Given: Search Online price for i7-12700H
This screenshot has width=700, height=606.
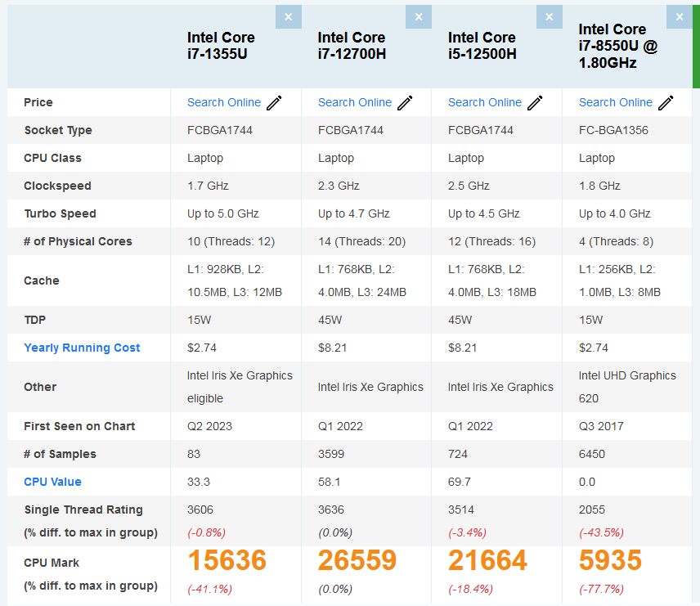Looking at the screenshot, I should (355, 102).
